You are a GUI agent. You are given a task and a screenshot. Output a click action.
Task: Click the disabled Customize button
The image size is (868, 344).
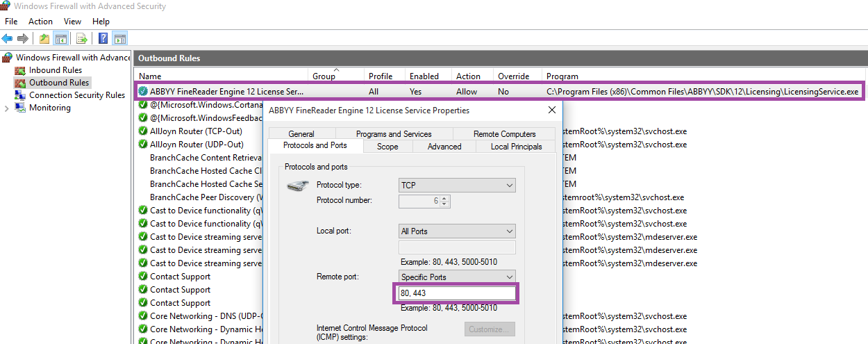click(490, 329)
